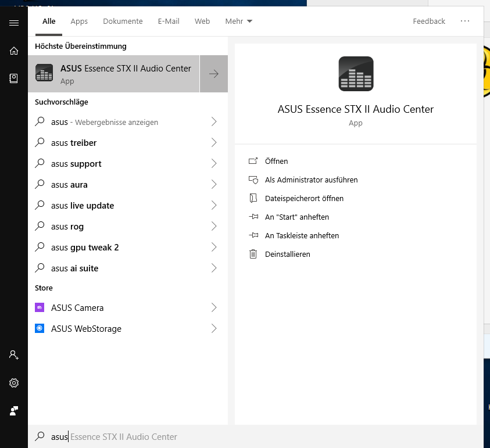Expand the 'asus rog' chevron
490x448 pixels.
pos(214,226)
